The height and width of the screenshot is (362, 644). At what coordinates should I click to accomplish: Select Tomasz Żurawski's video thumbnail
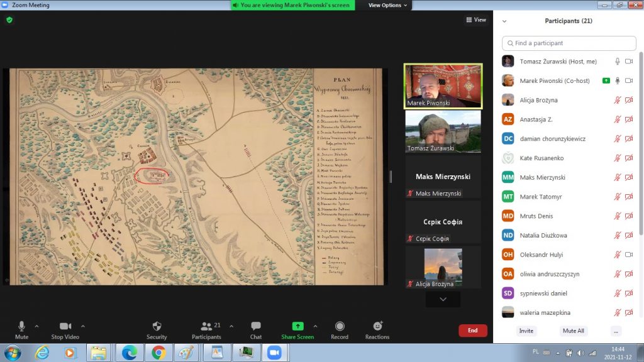pyautogui.click(x=443, y=131)
